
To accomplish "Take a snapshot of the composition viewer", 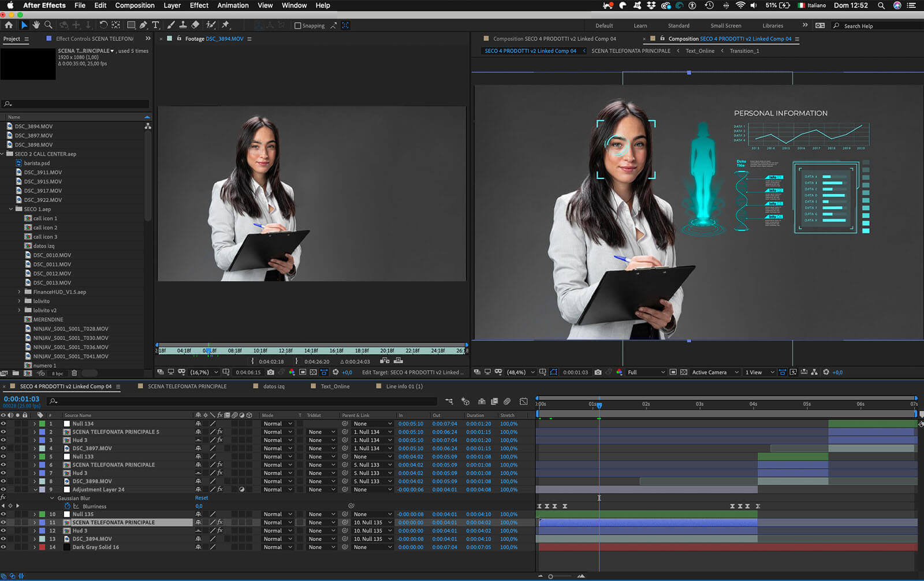I will pyautogui.click(x=598, y=372).
